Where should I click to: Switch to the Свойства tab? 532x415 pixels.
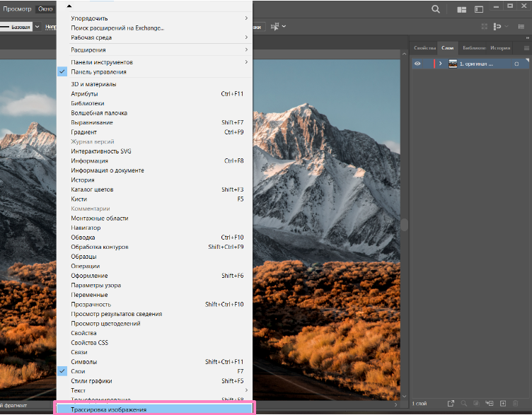(x=425, y=47)
